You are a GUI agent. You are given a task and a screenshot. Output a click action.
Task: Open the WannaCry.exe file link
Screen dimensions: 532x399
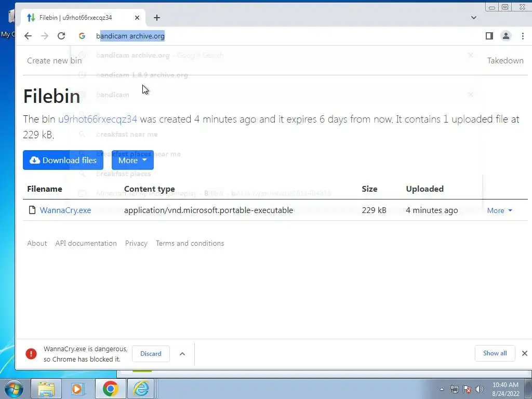pyautogui.click(x=65, y=210)
